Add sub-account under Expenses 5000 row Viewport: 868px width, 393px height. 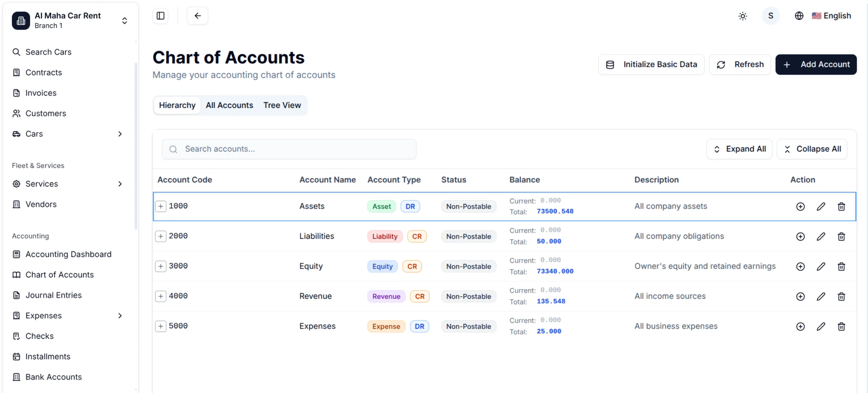tap(800, 326)
